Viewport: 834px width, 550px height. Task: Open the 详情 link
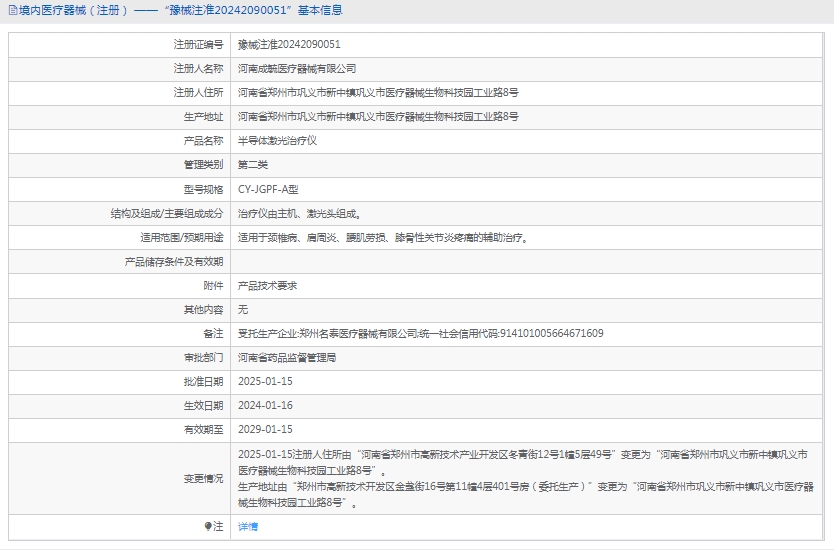tap(247, 526)
